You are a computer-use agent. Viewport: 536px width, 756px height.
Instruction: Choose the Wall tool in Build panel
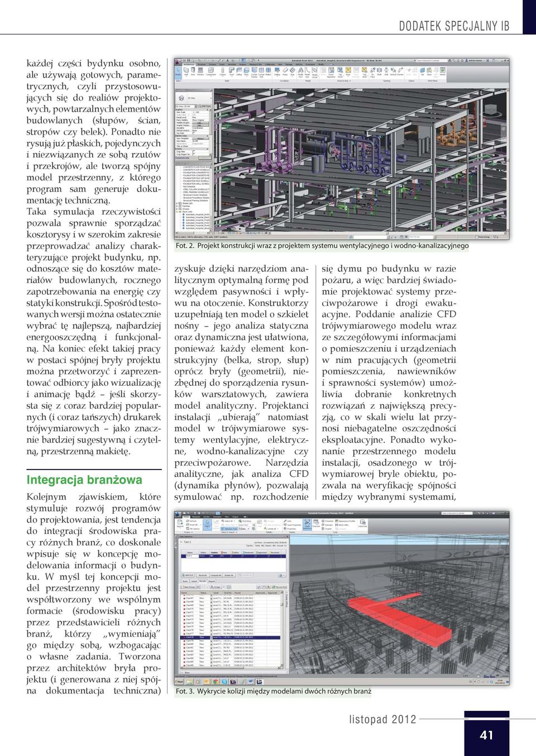[x=186, y=71]
